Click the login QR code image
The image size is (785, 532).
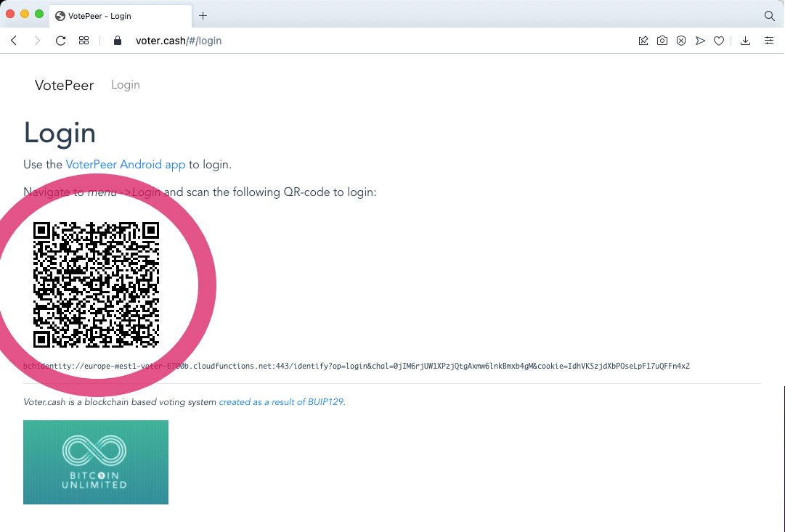pyautogui.click(x=96, y=285)
